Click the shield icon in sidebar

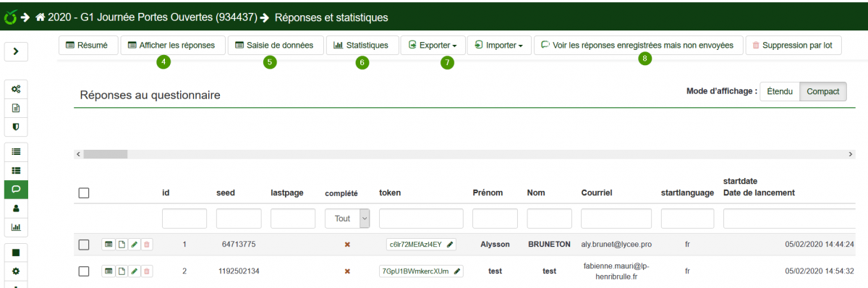pos(16,127)
